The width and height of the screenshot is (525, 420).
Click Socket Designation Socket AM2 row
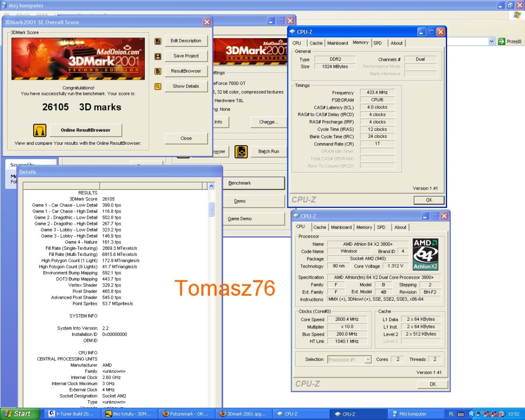tap(115, 396)
